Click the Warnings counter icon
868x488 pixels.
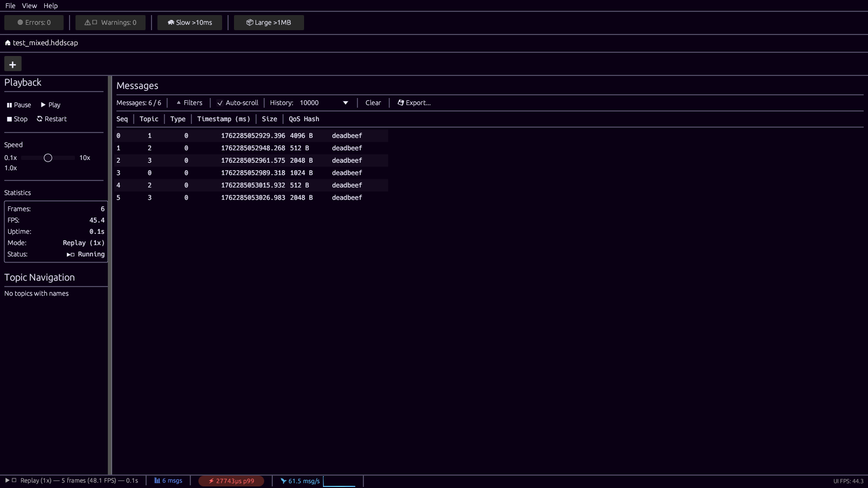87,23
